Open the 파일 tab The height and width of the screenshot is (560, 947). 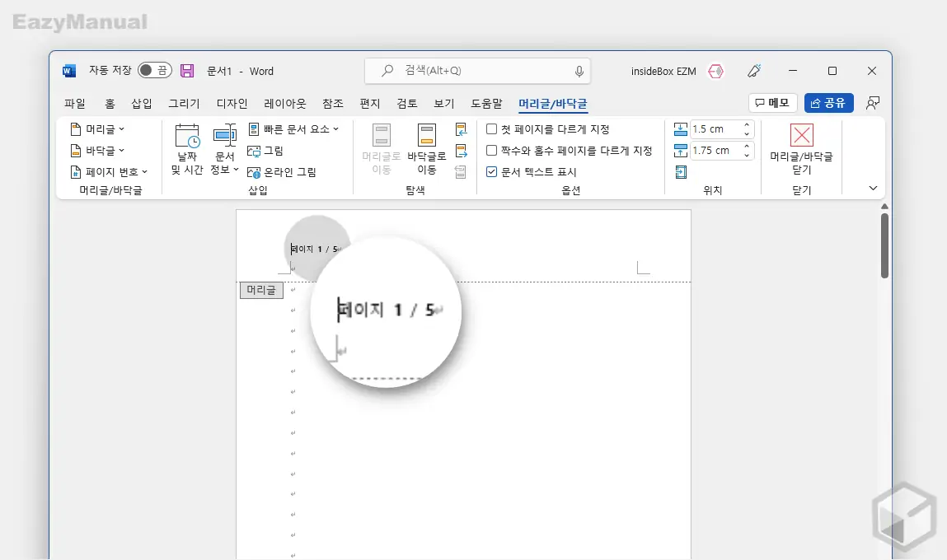[75, 104]
